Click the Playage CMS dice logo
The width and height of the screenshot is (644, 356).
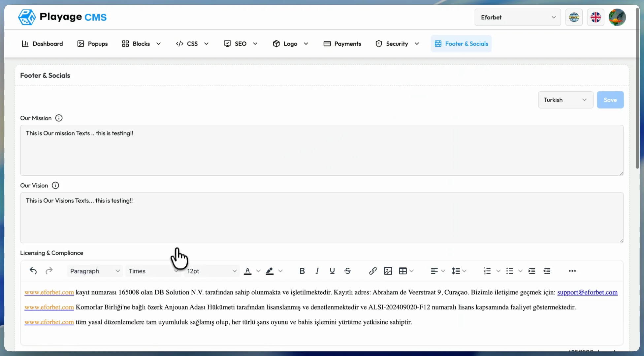(27, 17)
